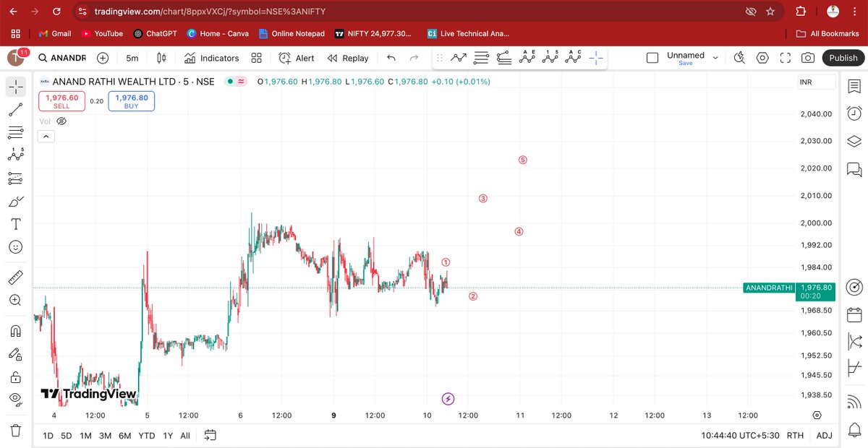Collapse the indicator legend with the chevron
The height and width of the screenshot is (448, 868).
tap(45, 137)
